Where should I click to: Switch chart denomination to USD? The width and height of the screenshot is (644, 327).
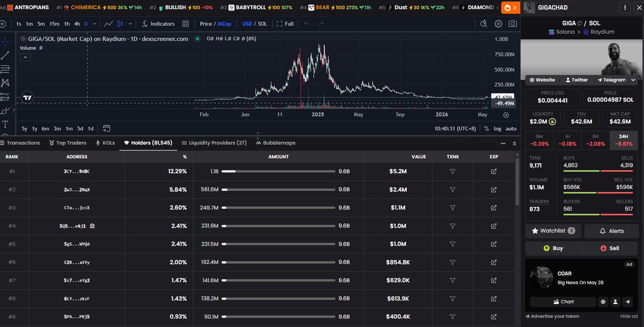tap(247, 24)
